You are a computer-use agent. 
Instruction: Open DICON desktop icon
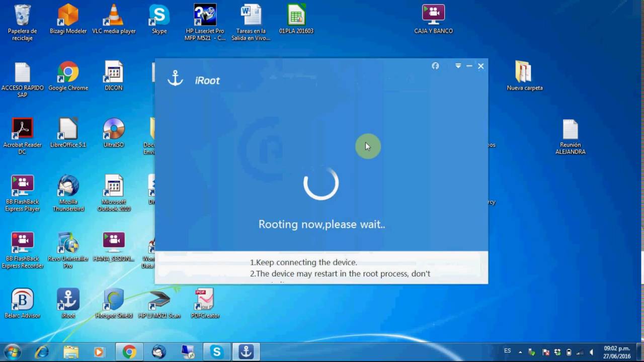click(114, 76)
